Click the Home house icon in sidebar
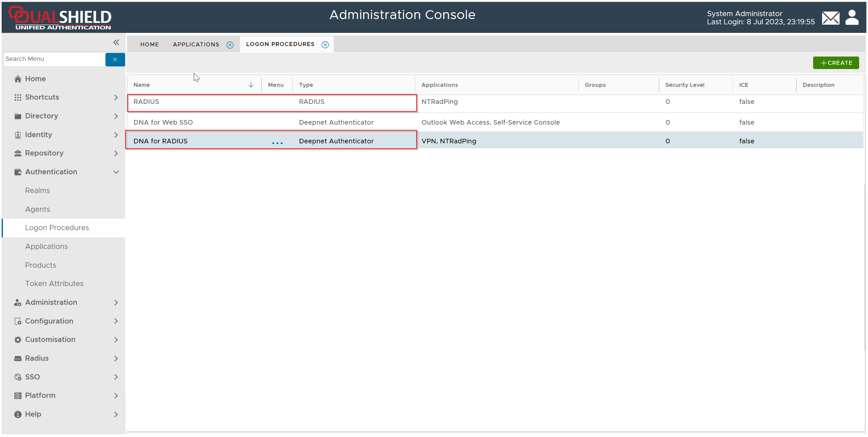Screen dimensions: 868x437 click(x=18, y=79)
